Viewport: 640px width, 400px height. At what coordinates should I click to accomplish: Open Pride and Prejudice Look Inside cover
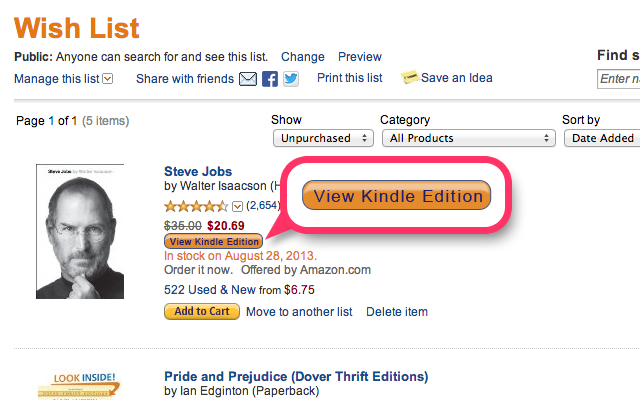point(80,385)
